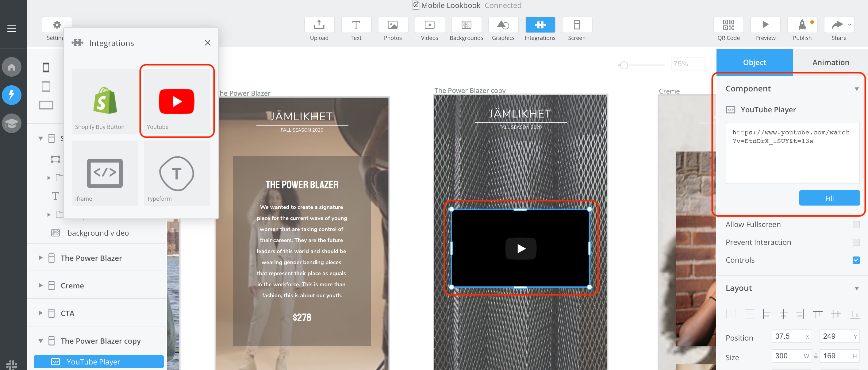The width and height of the screenshot is (868, 370).
Task: Adjust the canvas zoom slider
Action: (x=624, y=65)
